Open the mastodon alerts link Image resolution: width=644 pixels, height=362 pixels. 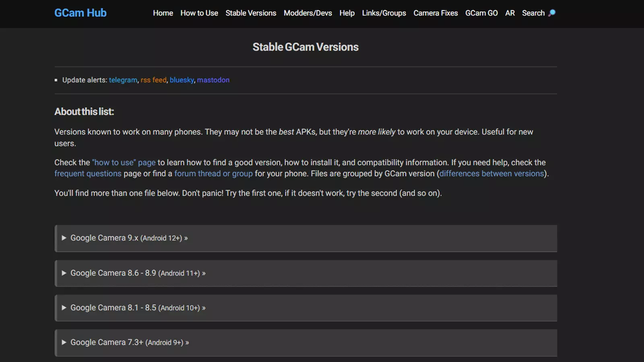tap(213, 80)
